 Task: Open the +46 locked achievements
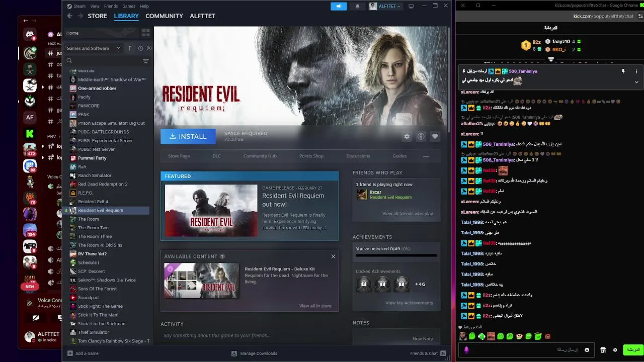[x=420, y=284]
